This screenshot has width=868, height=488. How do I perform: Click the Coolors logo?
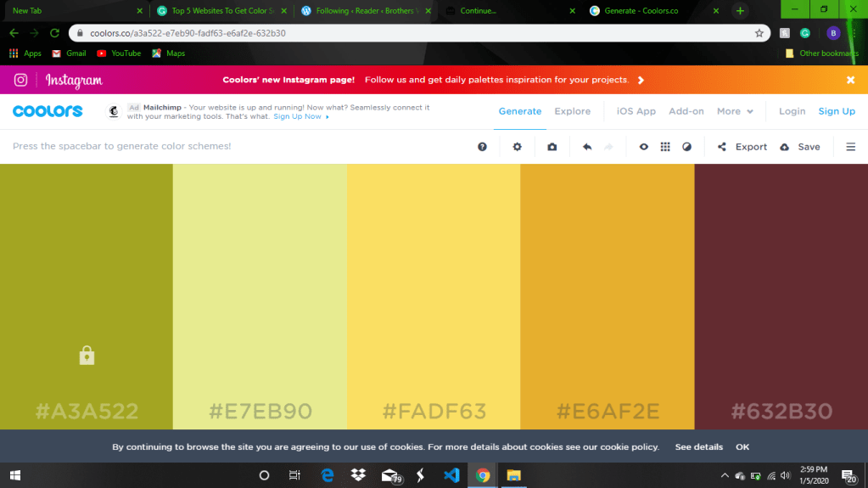tap(48, 111)
